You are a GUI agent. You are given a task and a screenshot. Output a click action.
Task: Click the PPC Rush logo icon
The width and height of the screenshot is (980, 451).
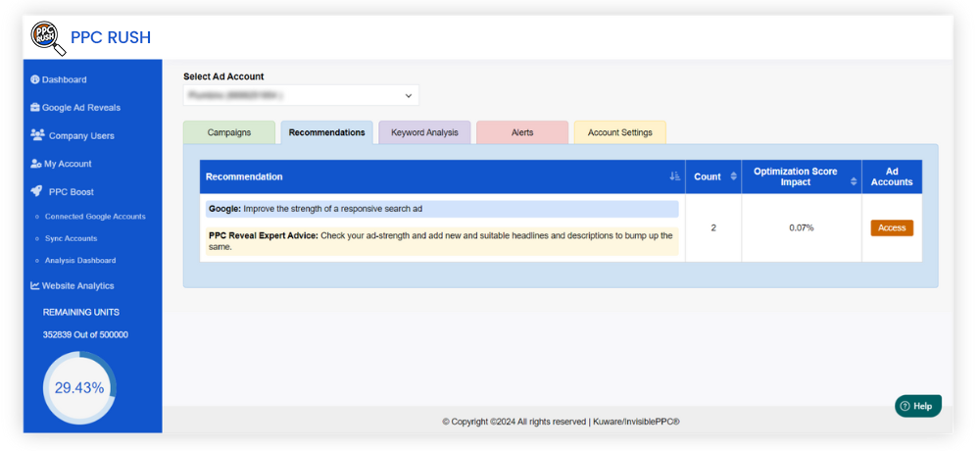tap(48, 38)
